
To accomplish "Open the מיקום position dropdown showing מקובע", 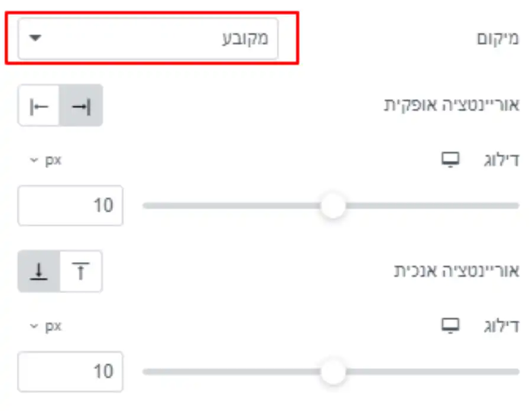I will point(148,38).
